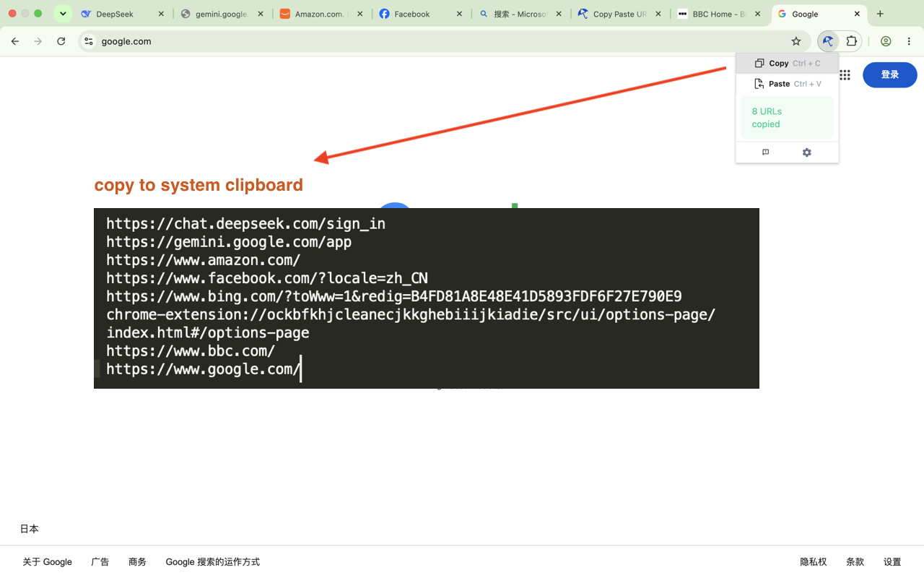Image resolution: width=924 pixels, height=578 pixels.
Task: Open the 设置 footer link
Action: [x=892, y=561]
